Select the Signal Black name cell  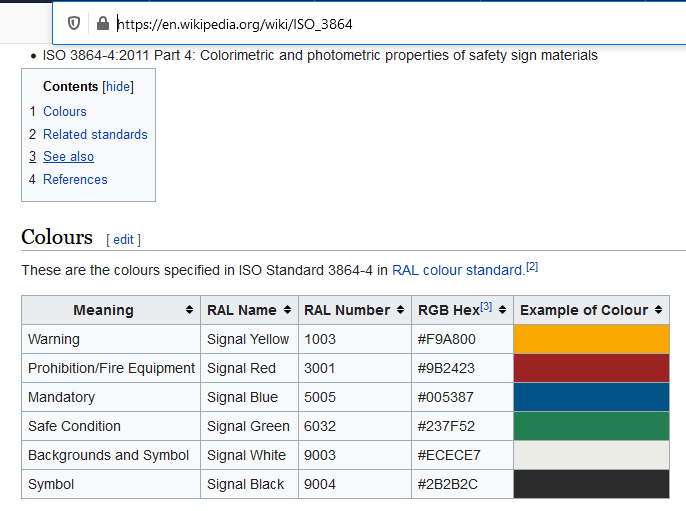pyautogui.click(x=249, y=484)
